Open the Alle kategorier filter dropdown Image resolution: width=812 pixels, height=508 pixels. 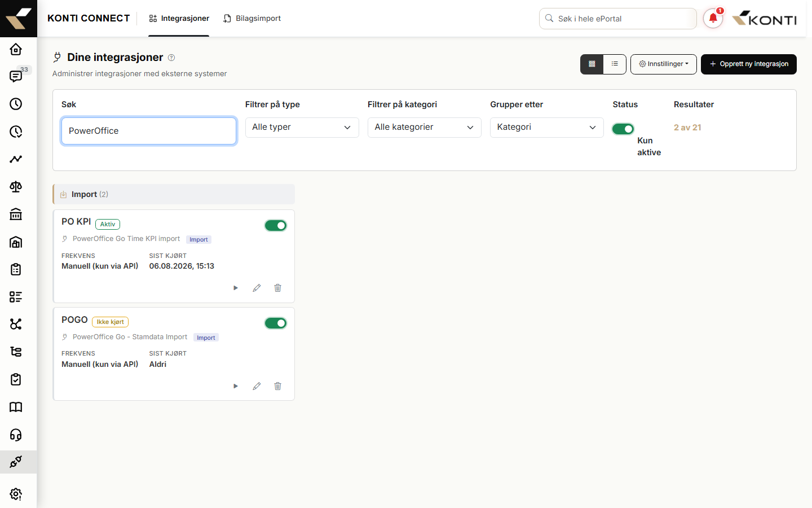pyautogui.click(x=424, y=128)
